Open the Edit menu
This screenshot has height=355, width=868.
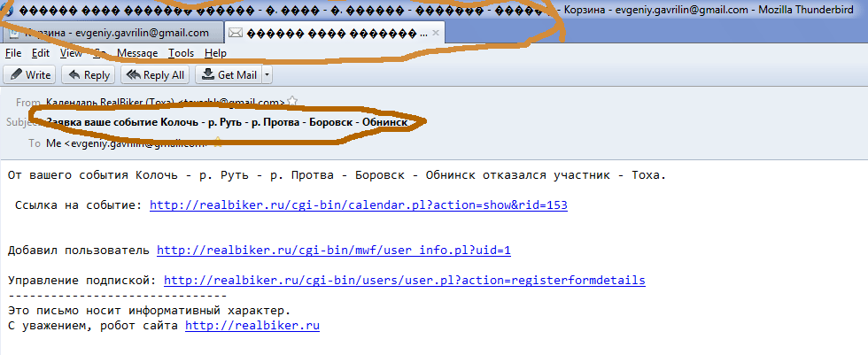(41, 53)
